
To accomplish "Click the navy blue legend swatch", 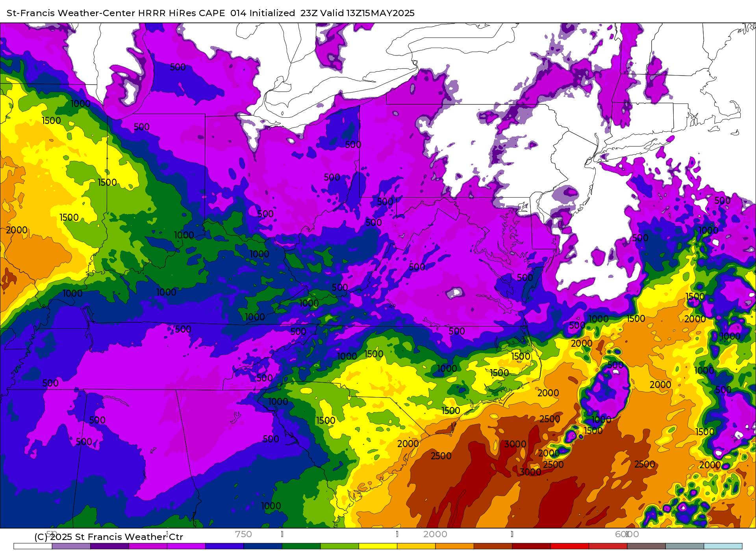I will click(x=263, y=546).
